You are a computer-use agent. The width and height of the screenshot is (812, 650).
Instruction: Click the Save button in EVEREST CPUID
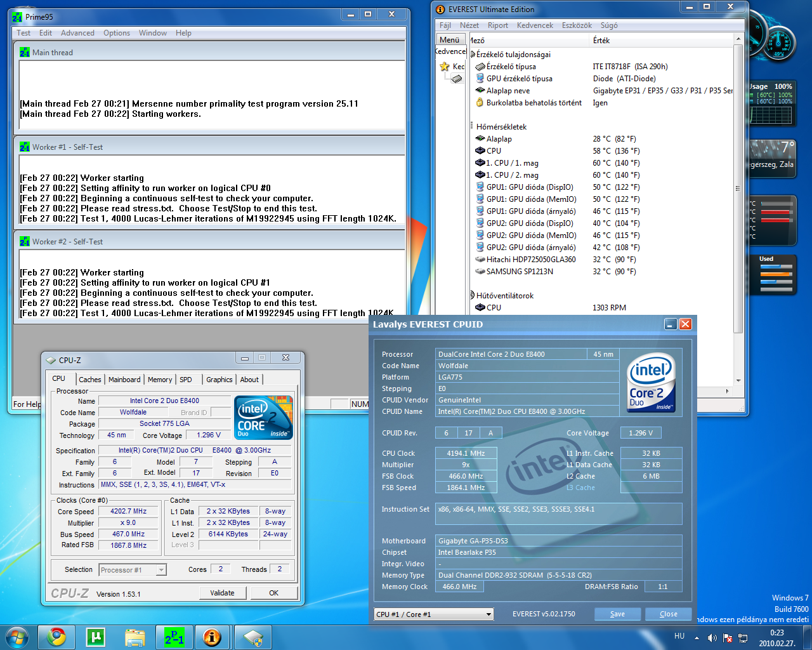617,614
